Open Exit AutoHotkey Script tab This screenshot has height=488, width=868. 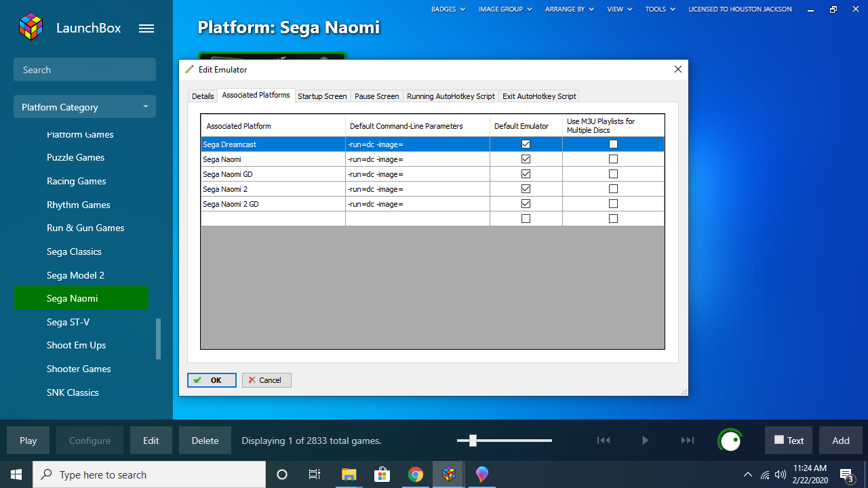[x=539, y=96]
